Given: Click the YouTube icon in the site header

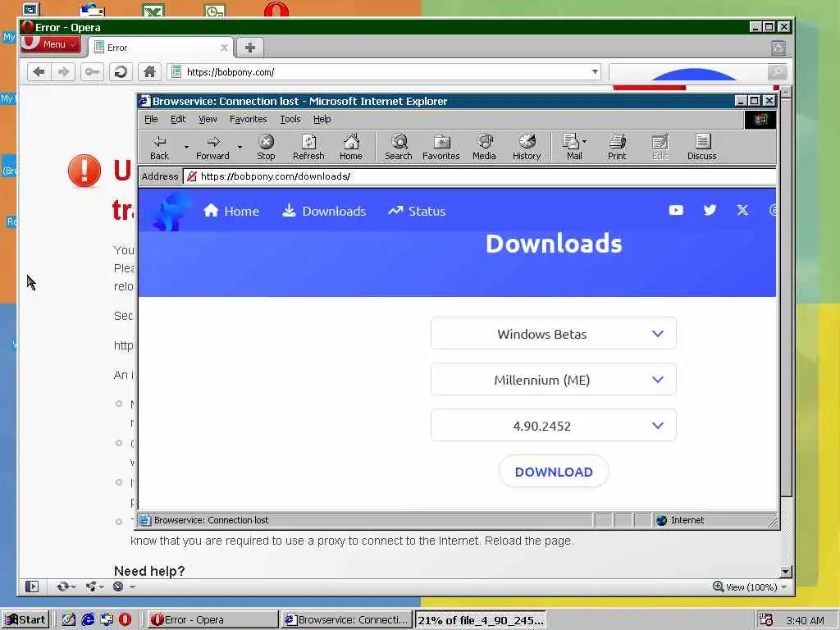Looking at the screenshot, I should (676, 211).
